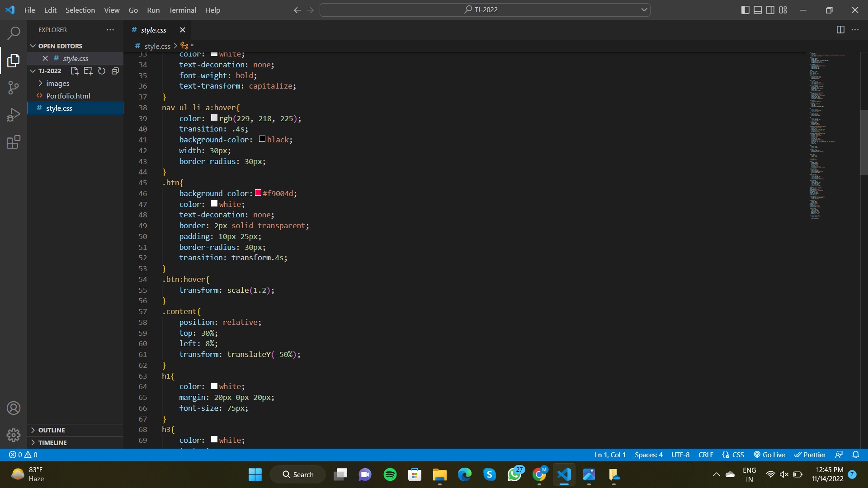Expand the OUTLINE section
Screen dimensions: 868x488
pos(51,430)
